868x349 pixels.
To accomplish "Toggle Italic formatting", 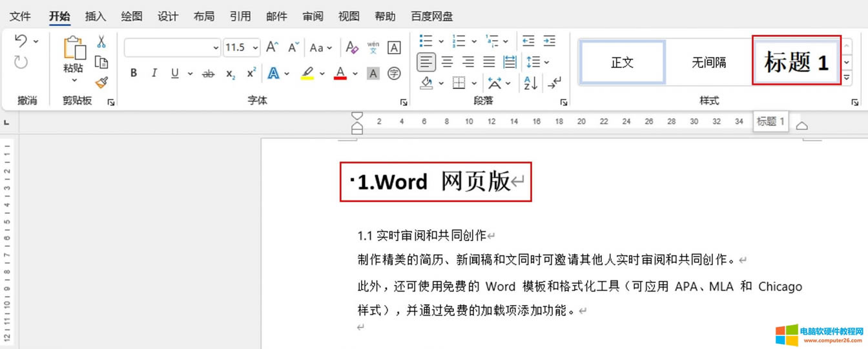I will 154,74.
